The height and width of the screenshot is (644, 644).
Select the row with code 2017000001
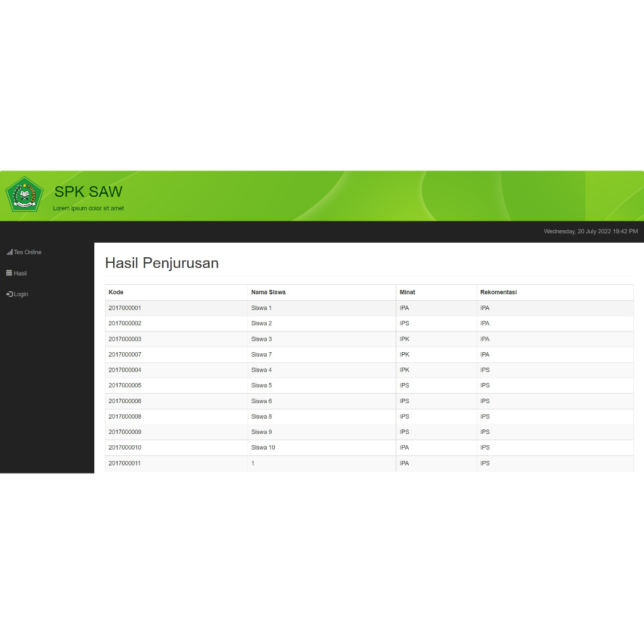pyautogui.click(x=369, y=308)
